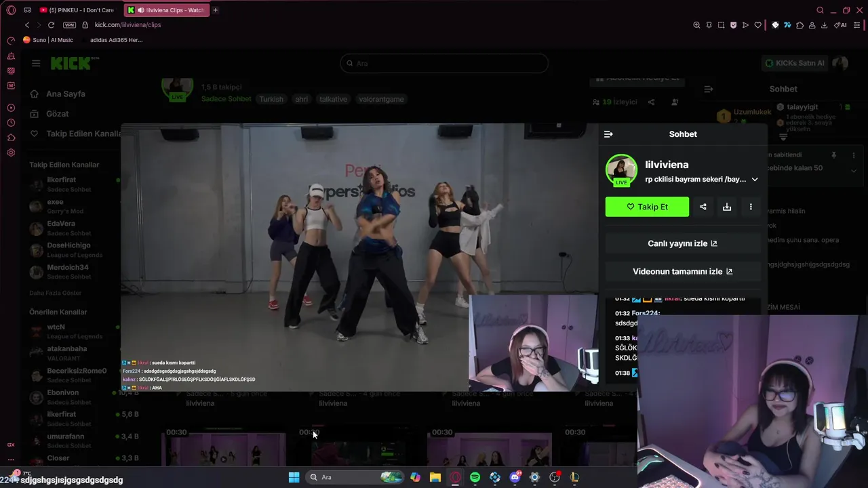Open the tab search magnifier in the title bar

[820, 10]
